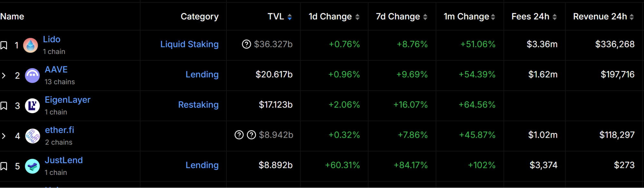
Task: Open the JustLend protocol name link
Action: (64, 160)
